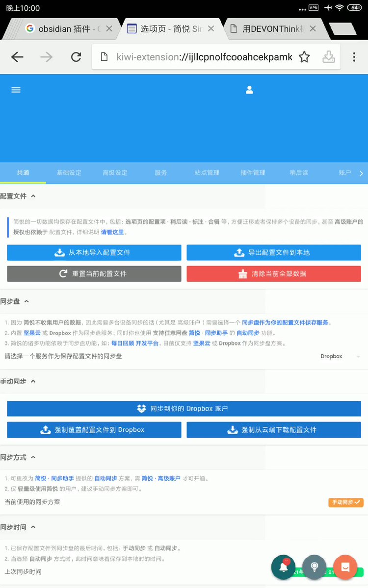The image size is (368, 588).
Task: Click the notification bell floating button
Action: pyautogui.click(x=283, y=567)
